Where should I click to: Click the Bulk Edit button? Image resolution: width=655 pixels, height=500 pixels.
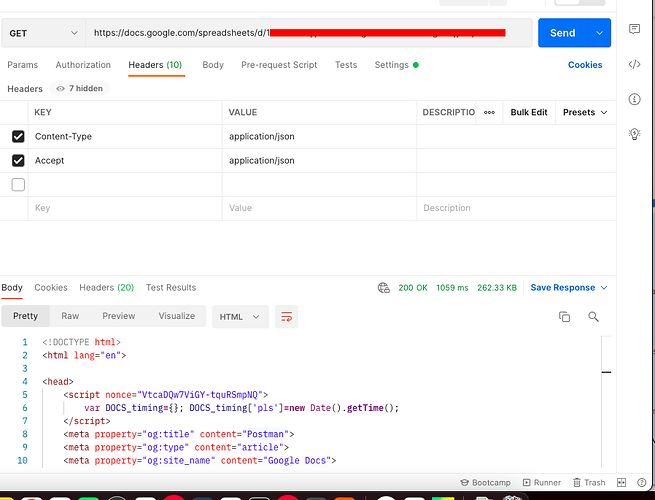(x=529, y=112)
